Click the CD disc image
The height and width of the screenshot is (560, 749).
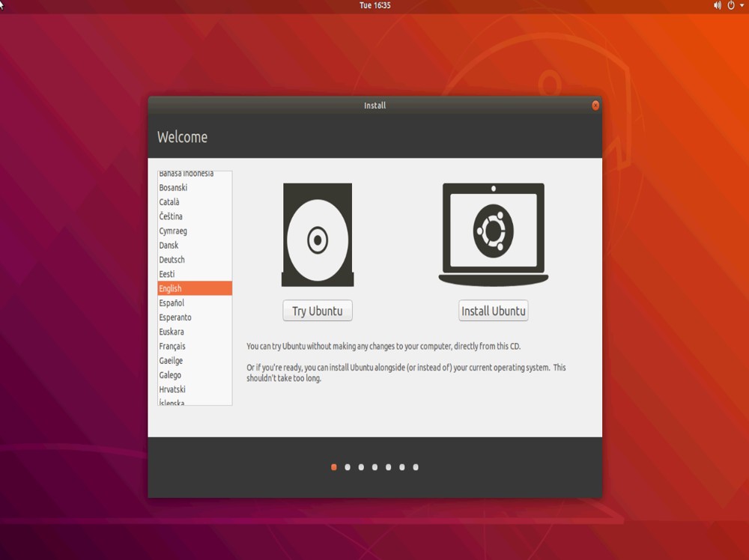point(318,235)
